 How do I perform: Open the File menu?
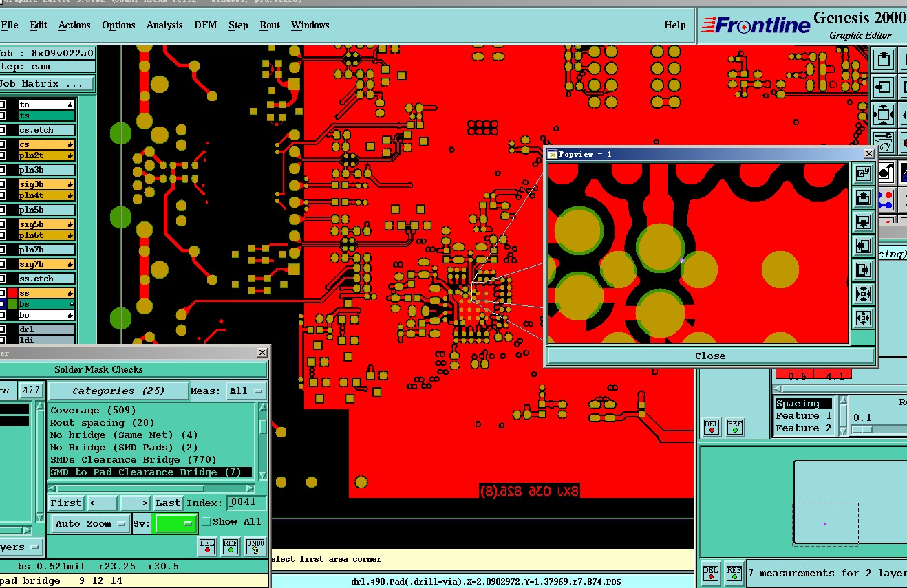point(10,25)
